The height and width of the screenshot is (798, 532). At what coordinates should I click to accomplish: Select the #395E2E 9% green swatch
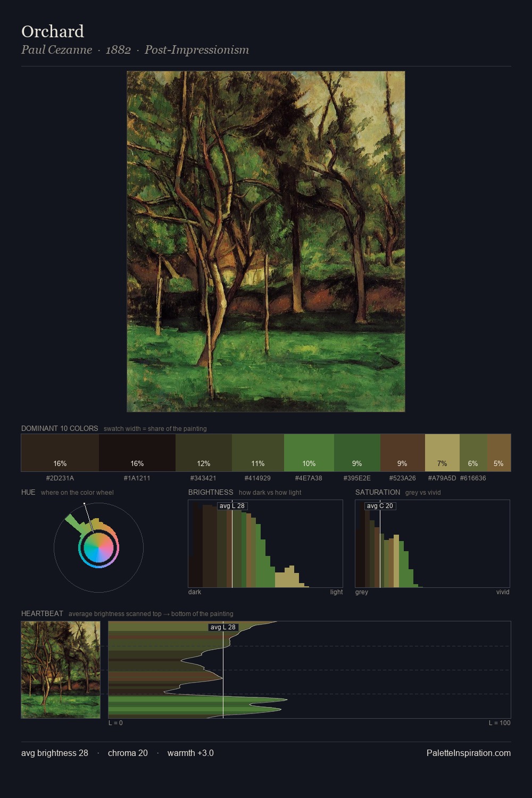click(357, 453)
